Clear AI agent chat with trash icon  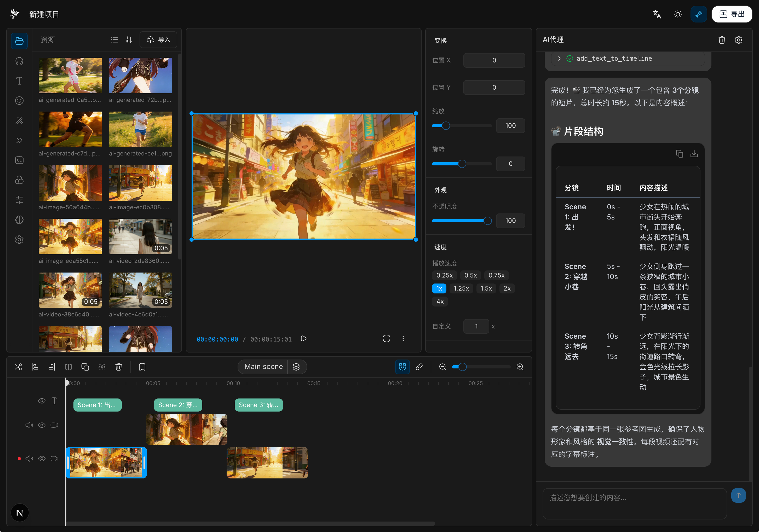(x=722, y=40)
